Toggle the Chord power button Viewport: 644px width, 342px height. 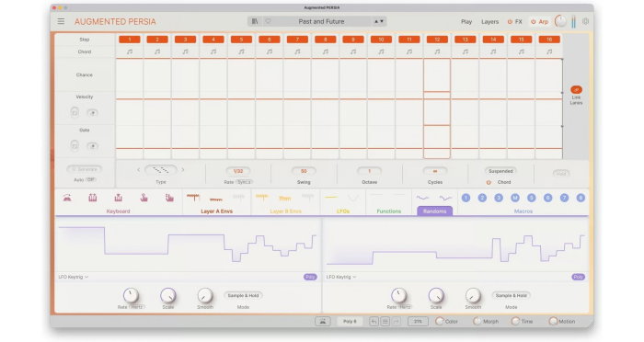(489, 182)
